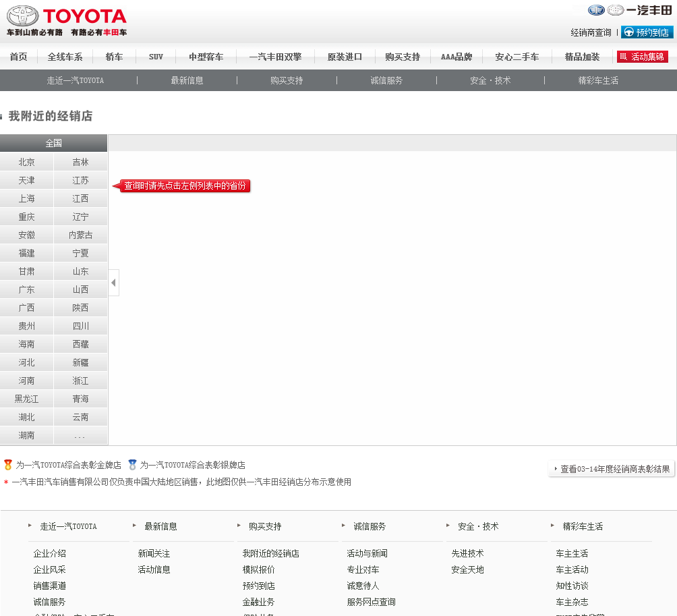Select 内蒙古 in the province list
Viewport: 677px width, 616px height.
click(80, 235)
